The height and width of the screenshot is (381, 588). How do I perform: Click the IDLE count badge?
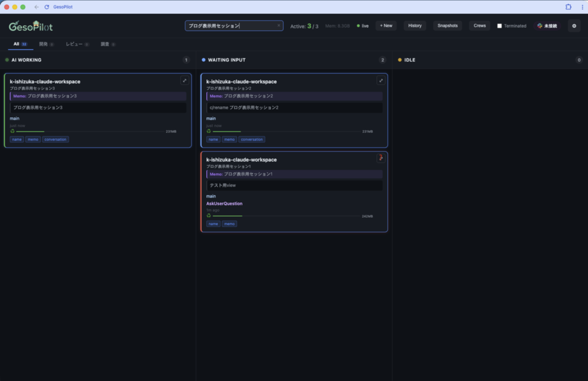pos(579,60)
